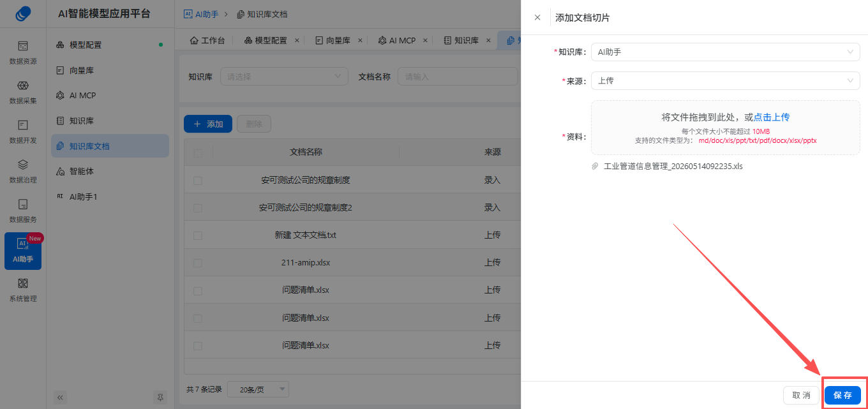
Task: Check the row 安可测试公司的规章制度2
Action: [x=198, y=208]
